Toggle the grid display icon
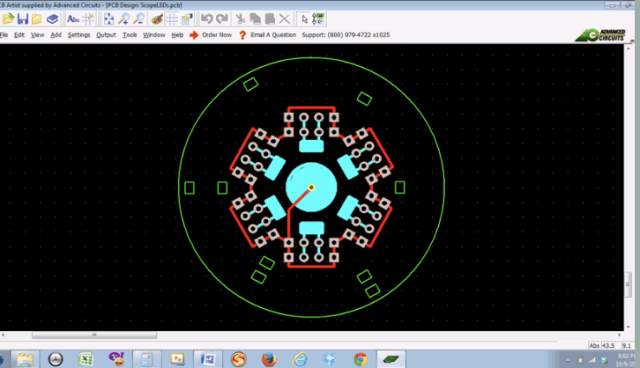 [x=172, y=19]
